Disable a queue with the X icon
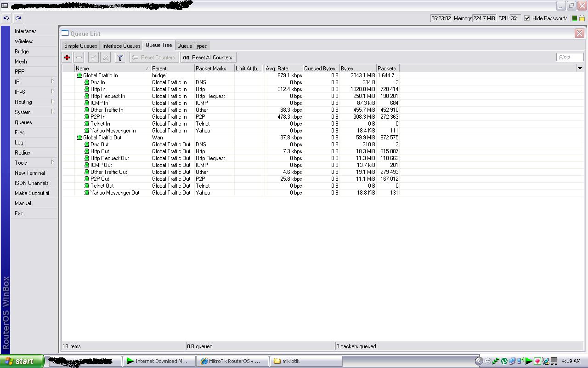 [x=105, y=57]
